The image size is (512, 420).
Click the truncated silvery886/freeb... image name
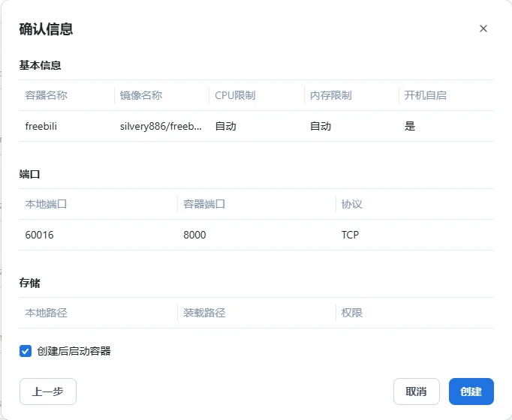pos(160,126)
